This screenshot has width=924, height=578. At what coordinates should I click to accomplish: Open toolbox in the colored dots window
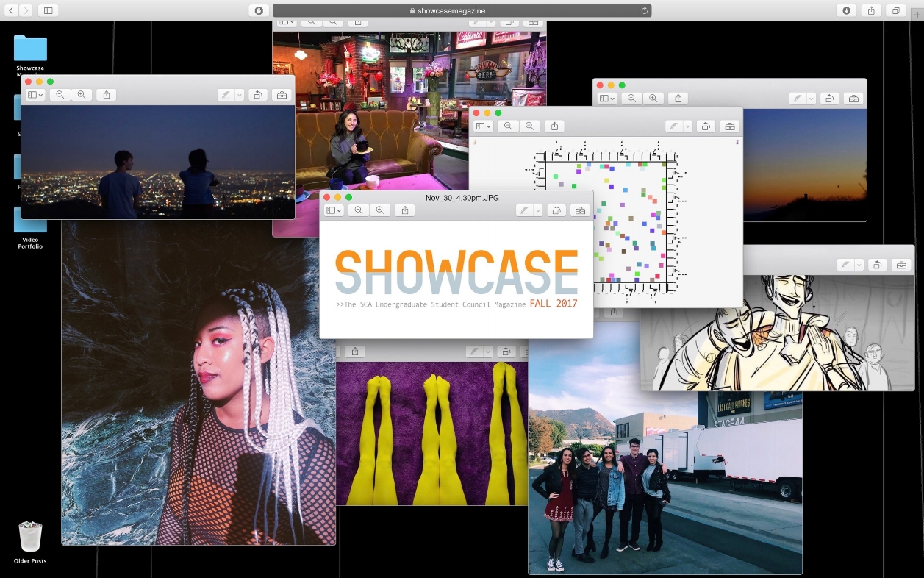coord(729,126)
